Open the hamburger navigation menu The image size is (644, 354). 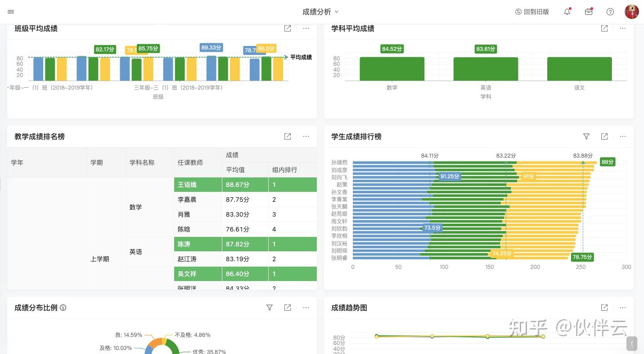[11, 12]
